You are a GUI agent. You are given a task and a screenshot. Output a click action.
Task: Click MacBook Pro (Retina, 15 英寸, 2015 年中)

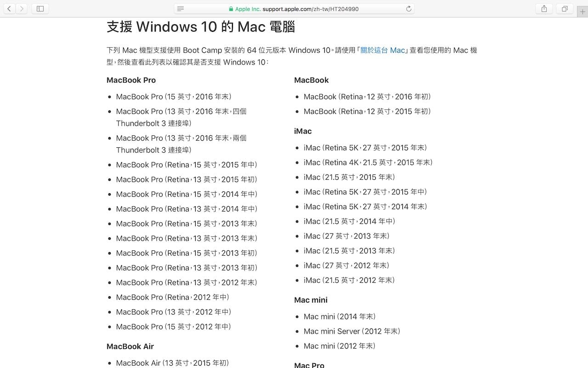[187, 165]
